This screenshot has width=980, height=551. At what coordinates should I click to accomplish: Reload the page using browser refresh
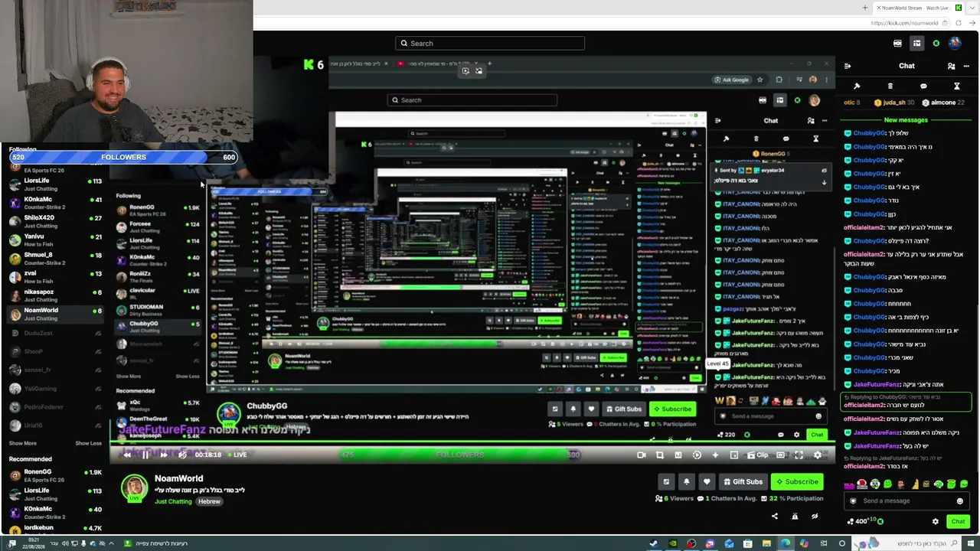[958, 23]
